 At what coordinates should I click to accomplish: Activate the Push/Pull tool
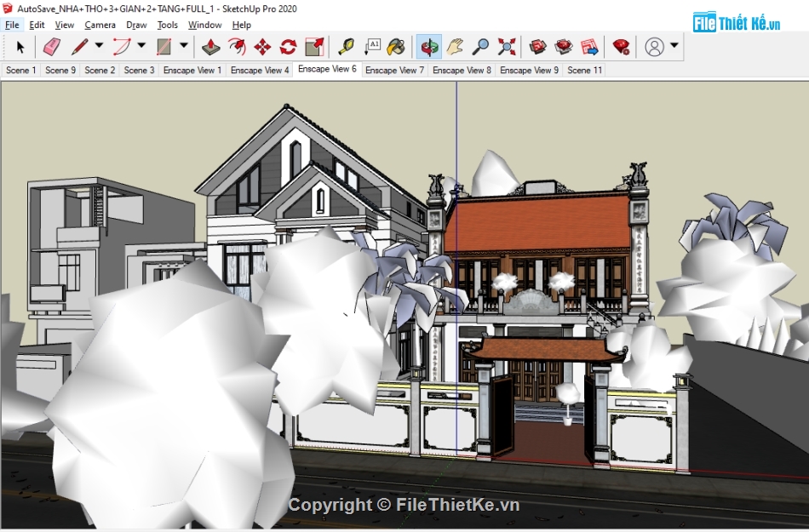click(211, 47)
